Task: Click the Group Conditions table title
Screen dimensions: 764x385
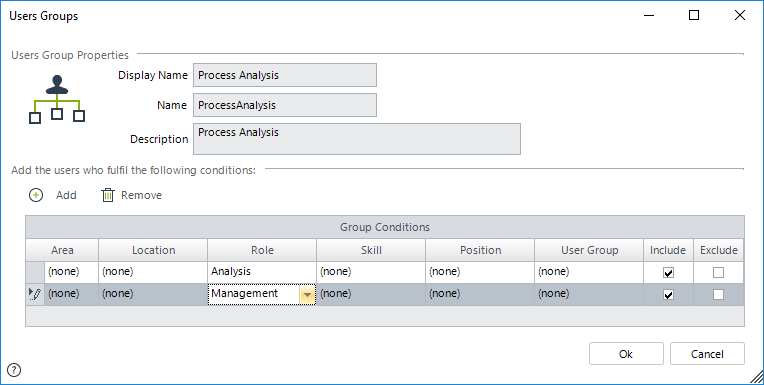Action: point(385,227)
